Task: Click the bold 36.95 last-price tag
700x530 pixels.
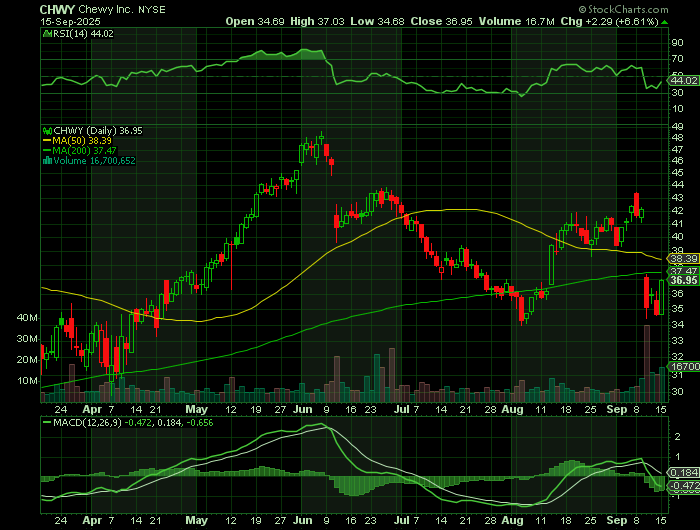Action: click(683, 280)
